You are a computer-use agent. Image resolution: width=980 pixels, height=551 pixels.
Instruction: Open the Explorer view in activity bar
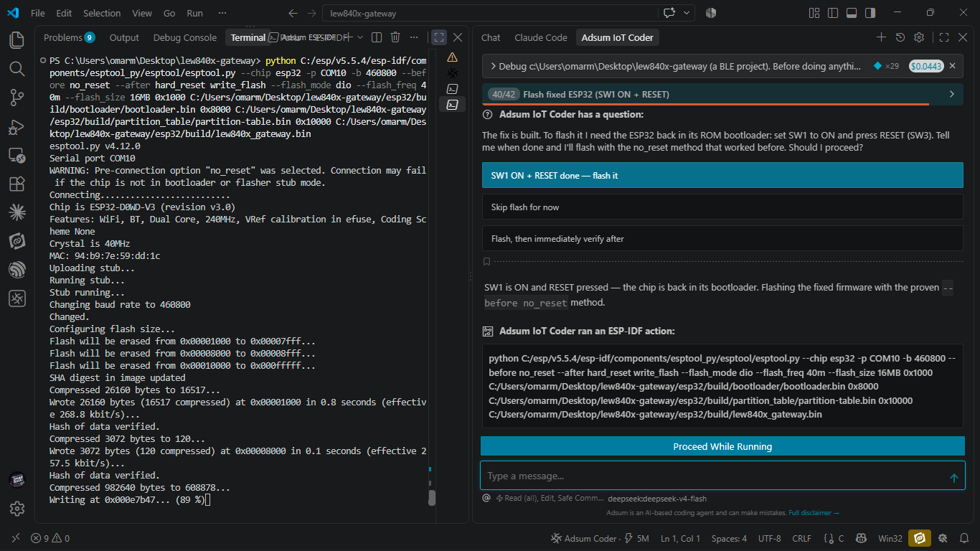click(17, 40)
